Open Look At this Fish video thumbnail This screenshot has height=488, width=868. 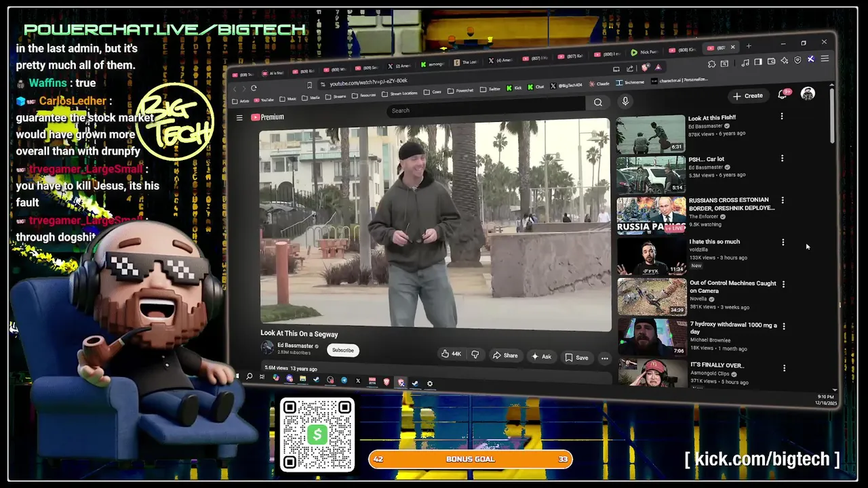coord(651,134)
